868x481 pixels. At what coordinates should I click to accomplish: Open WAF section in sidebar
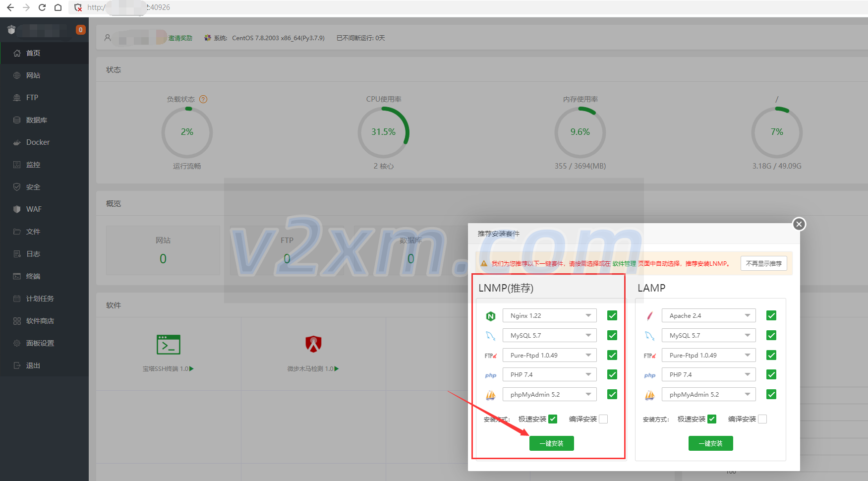click(x=45, y=209)
